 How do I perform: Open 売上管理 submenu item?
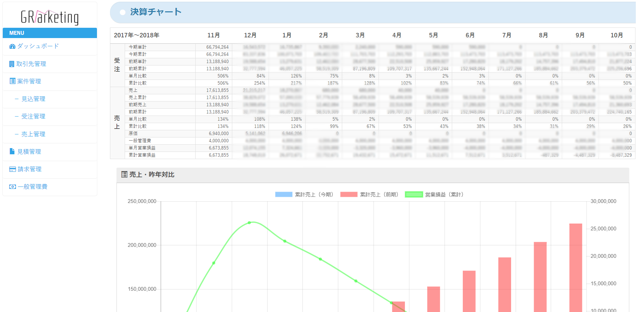[33, 134]
